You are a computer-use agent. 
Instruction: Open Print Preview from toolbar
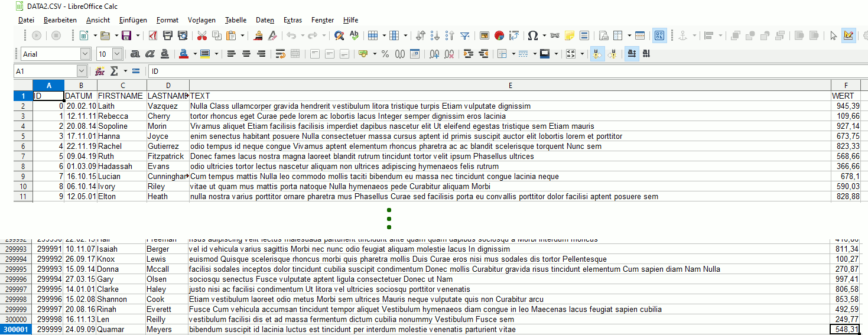[183, 35]
